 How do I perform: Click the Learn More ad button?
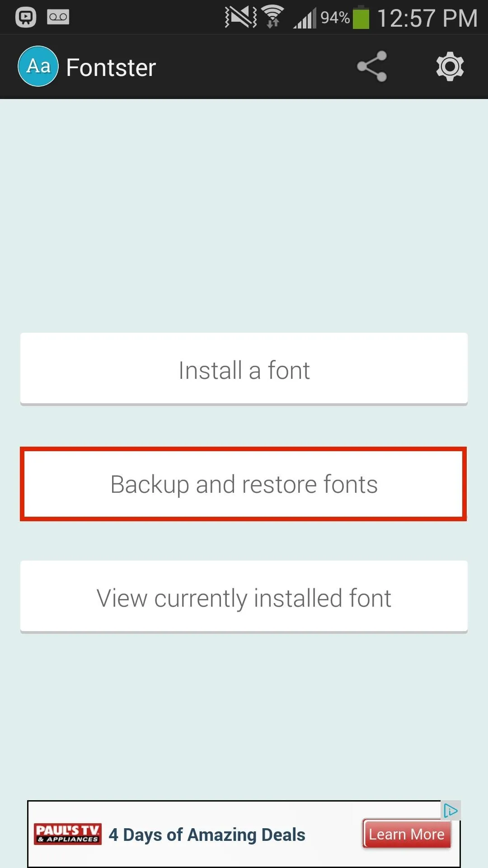(x=407, y=834)
